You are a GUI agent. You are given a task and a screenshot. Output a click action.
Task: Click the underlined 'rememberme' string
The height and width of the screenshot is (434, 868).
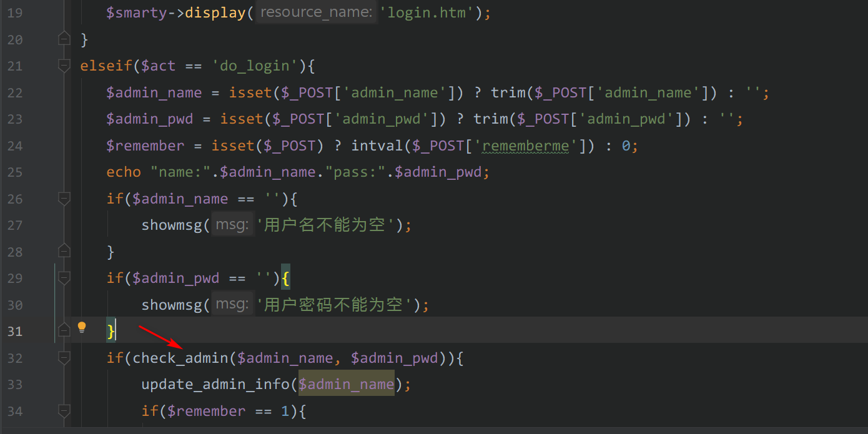(x=525, y=145)
